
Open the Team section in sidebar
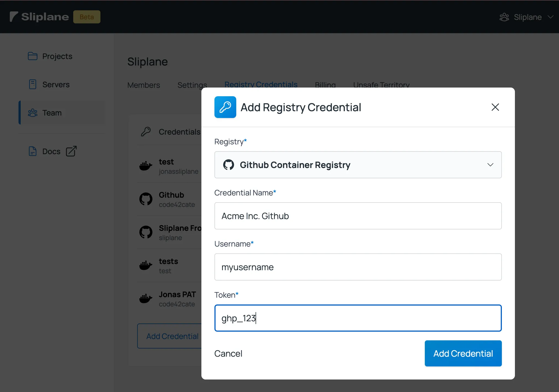pyautogui.click(x=52, y=113)
